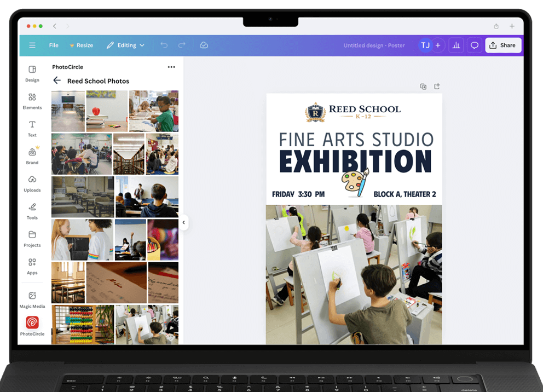Duplicate the page using the copy icon
Image resolution: width=543 pixels, height=392 pixels.
click(x=423, y=86)
